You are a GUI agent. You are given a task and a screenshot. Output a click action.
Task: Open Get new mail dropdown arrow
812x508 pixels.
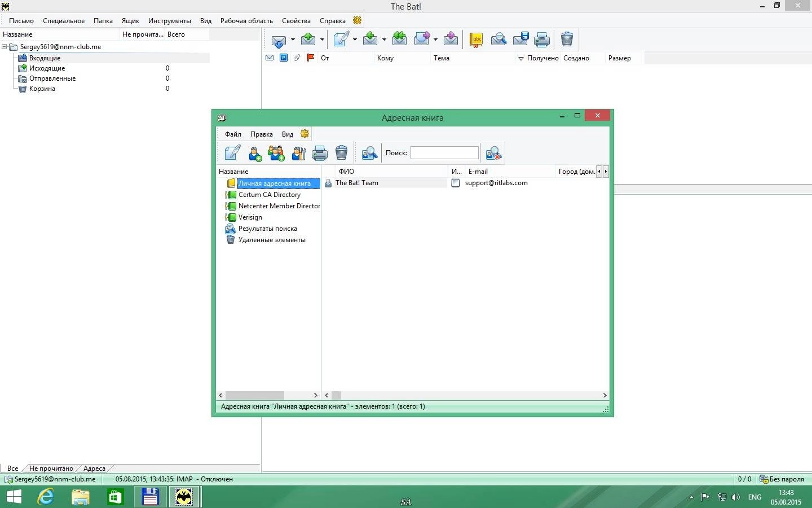click(x=293, y=40)
